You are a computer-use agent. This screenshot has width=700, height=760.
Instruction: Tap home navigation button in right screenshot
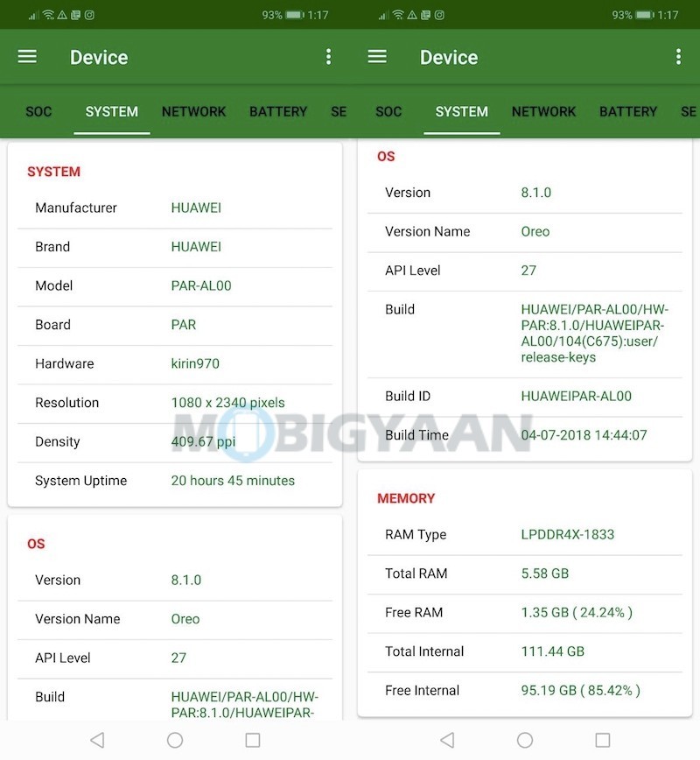525,740
